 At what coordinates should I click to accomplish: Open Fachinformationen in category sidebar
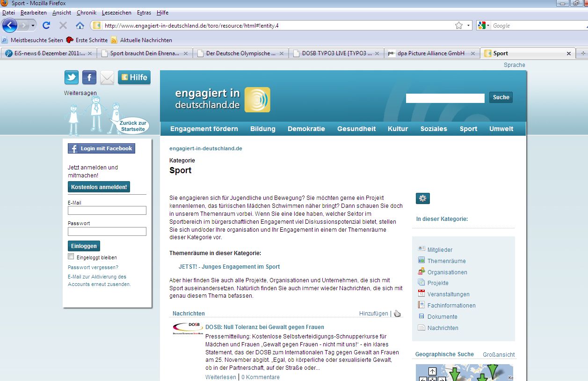point(451,306)
